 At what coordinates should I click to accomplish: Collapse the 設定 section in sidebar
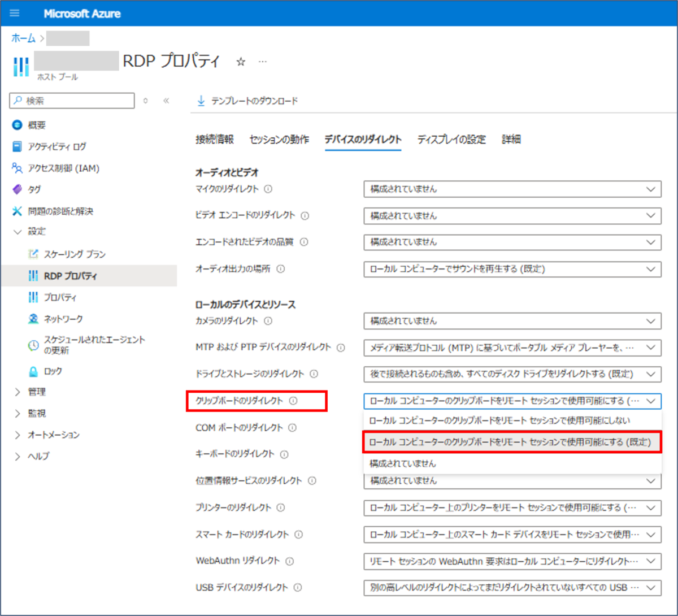pyautogui.click(x=17, y=232)
